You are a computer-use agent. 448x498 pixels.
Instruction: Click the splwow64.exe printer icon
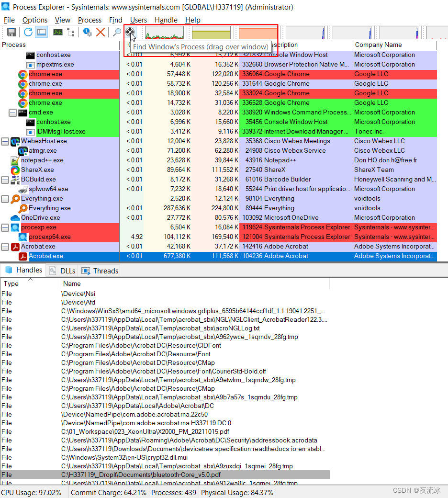[22, 189]
